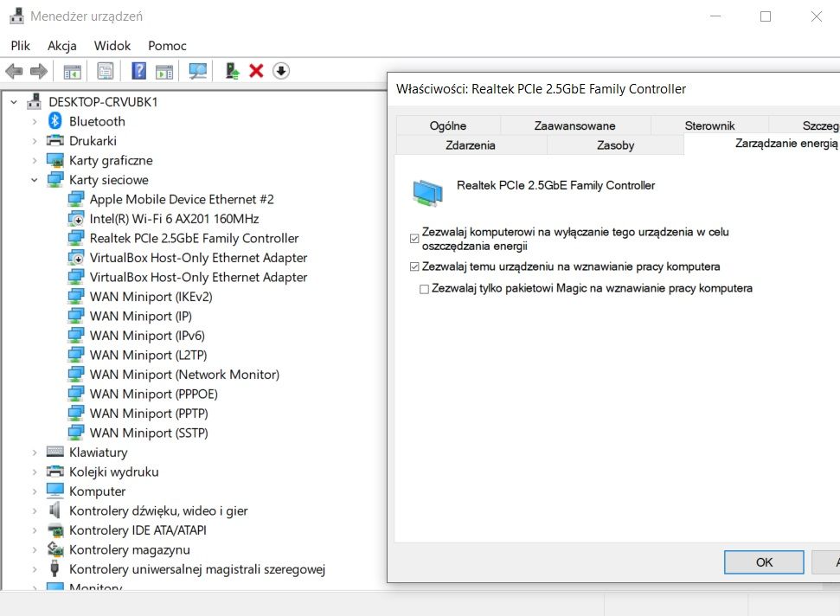
Task: Select WAN Miniport (IKEv2)
Action: 151,297
